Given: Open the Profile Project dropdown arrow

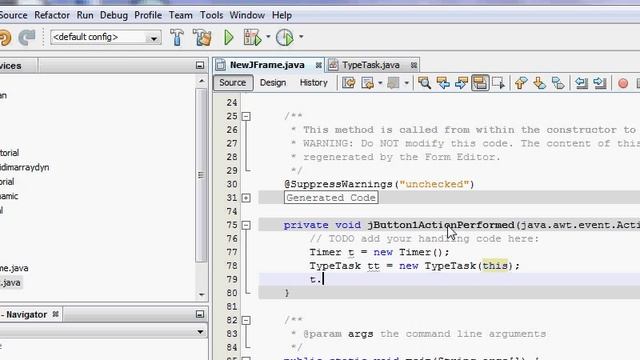Looking at the screenshot, I should coord(301,37).
